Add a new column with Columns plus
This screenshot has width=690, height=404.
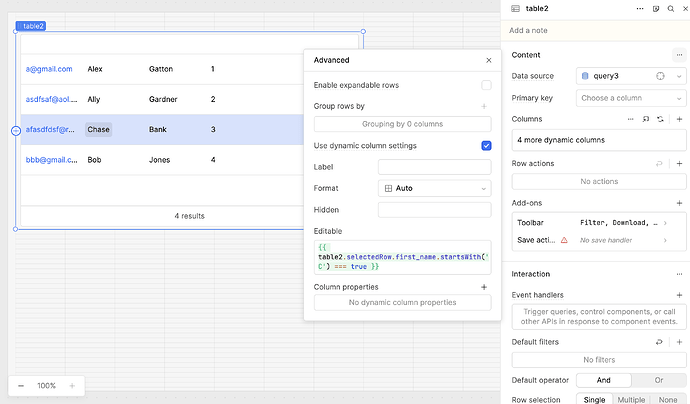pyautogui.click(x=679, y=119)
